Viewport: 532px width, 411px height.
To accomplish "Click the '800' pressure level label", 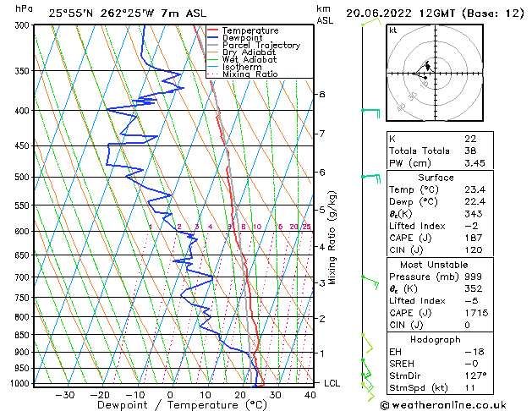I will pyautogui.click(x=24, y=317).
